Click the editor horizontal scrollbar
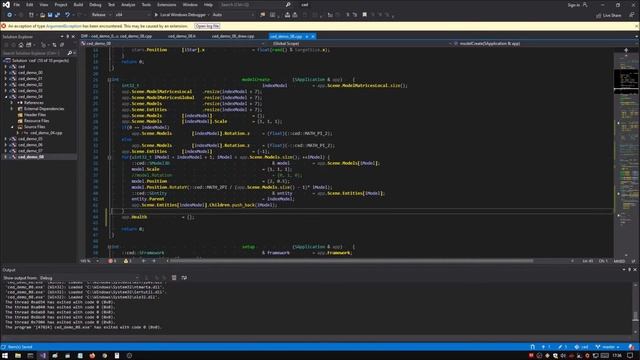 tap(351, 261)
